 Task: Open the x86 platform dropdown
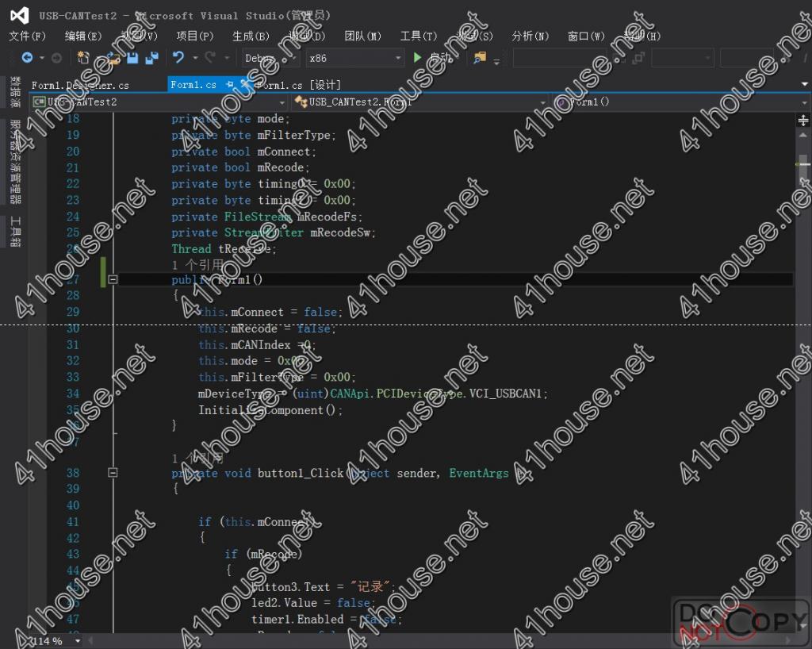(x=354, y=58)
